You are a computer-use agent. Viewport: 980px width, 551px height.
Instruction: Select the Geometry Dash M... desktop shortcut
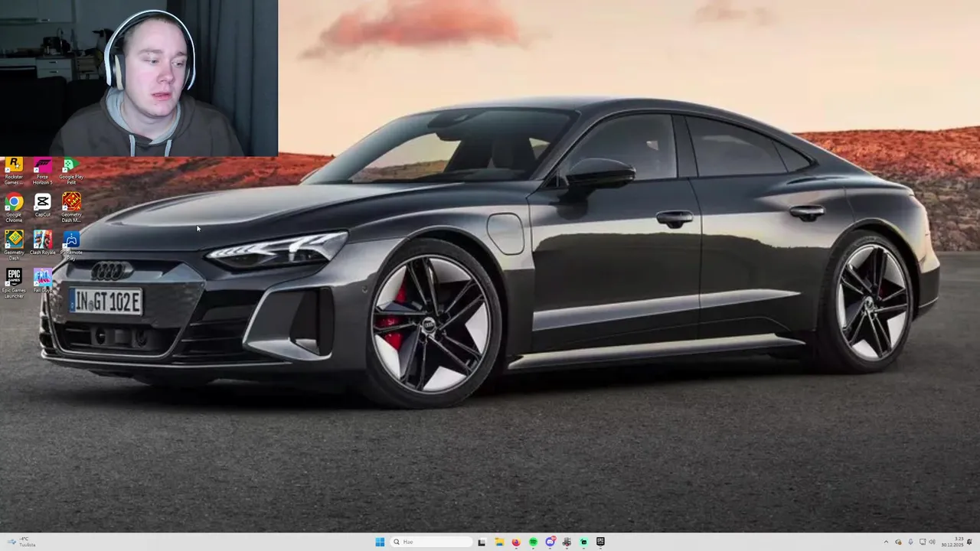click(71, 207)
